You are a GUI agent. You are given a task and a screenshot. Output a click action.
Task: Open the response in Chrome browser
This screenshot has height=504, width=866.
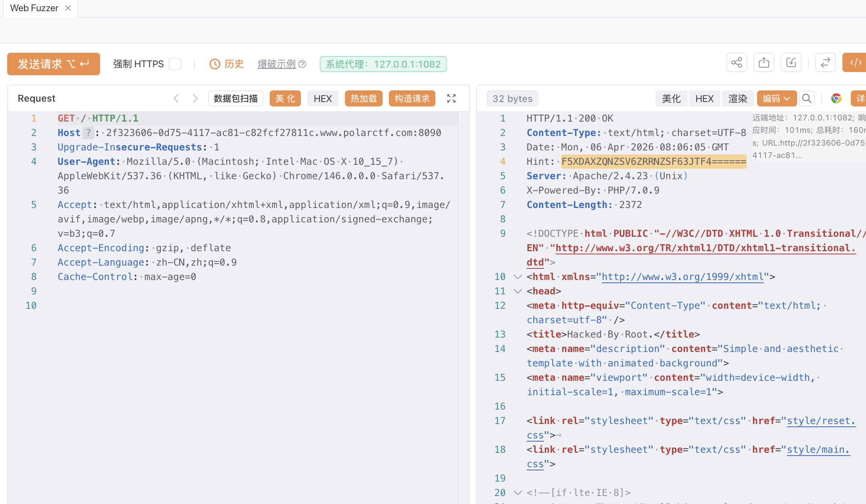[x=836, y=98]
